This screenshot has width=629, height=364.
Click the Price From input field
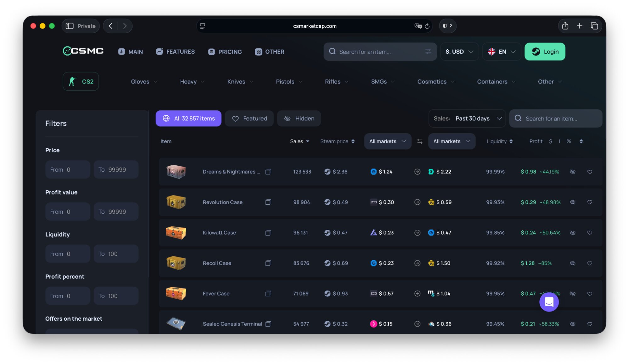(68, 170)
